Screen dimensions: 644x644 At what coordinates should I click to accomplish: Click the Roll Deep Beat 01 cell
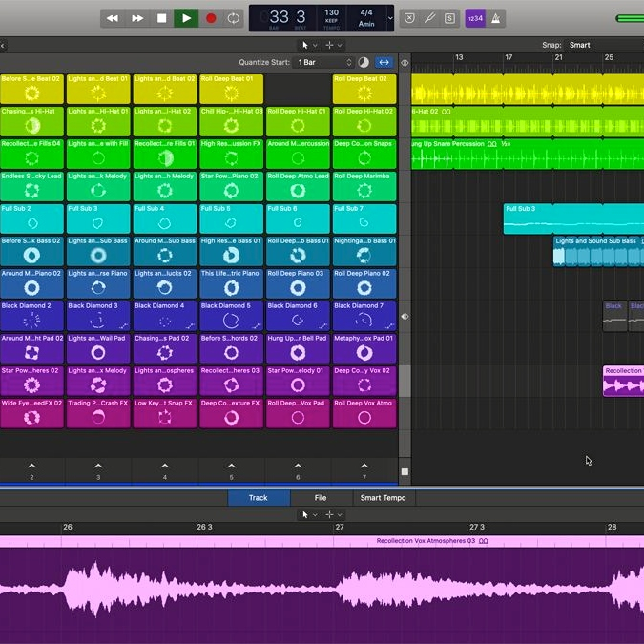coord(231,89)
